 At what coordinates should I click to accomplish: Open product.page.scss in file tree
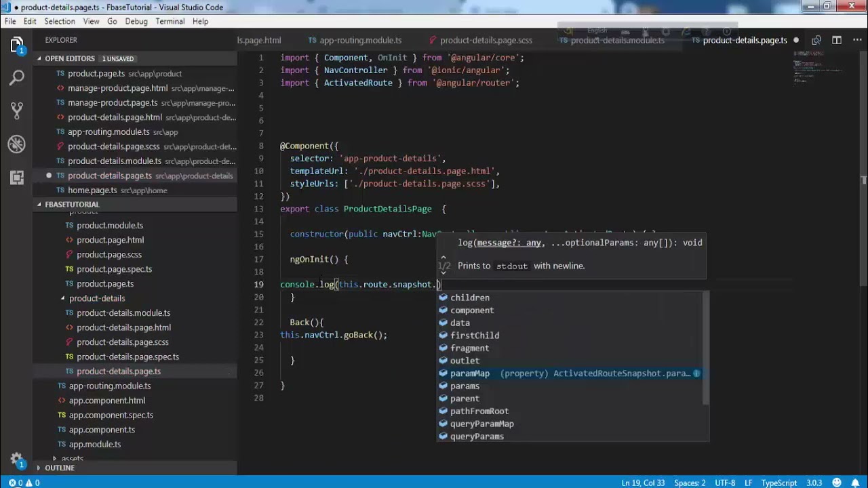tap(135, 255)
